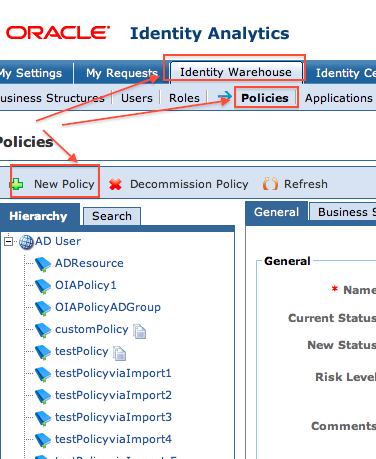The height and width of the screenshot is (459, 376).
Task: Go to the Users submenu
Action: pos(137,98)
